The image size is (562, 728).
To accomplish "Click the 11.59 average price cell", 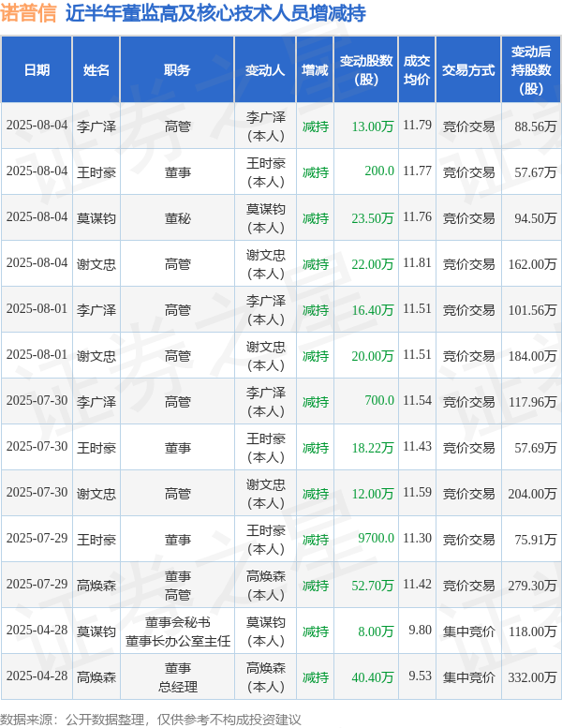I will point(417,492).
